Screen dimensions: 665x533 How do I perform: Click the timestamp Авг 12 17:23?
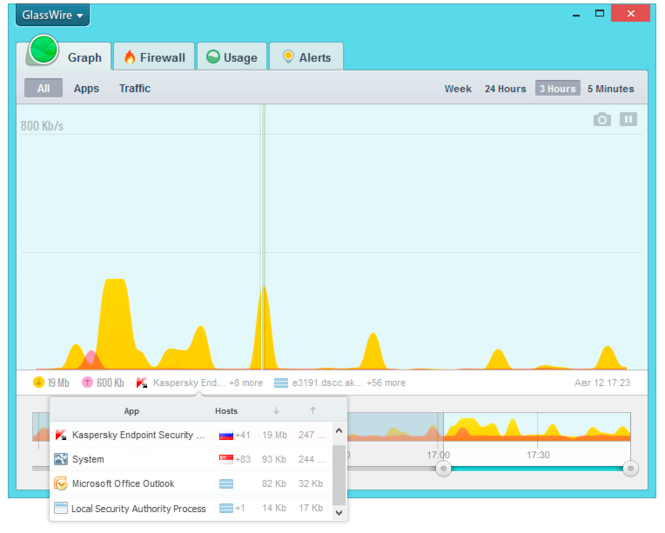click(602, 383)
